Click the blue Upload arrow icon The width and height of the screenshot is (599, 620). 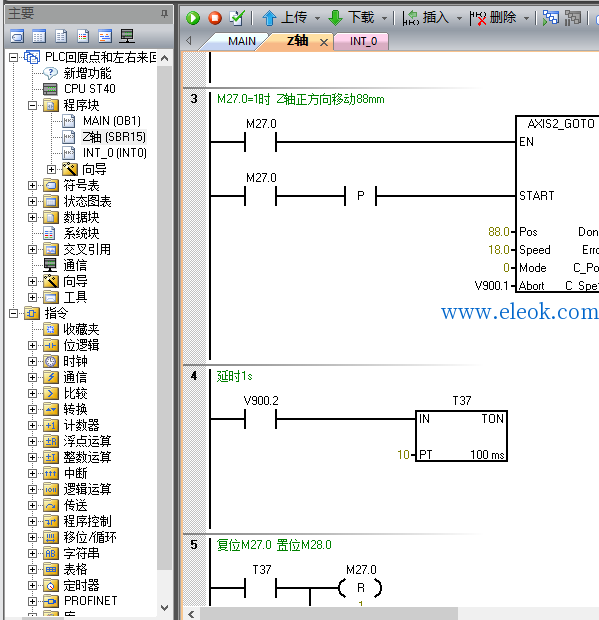click(x=269, y=18)
